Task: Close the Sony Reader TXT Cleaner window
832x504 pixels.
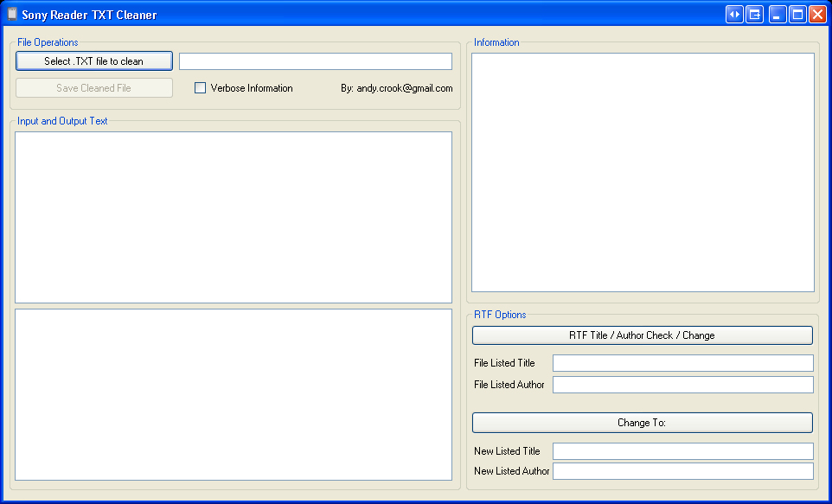Action: (x=817, y=15)
